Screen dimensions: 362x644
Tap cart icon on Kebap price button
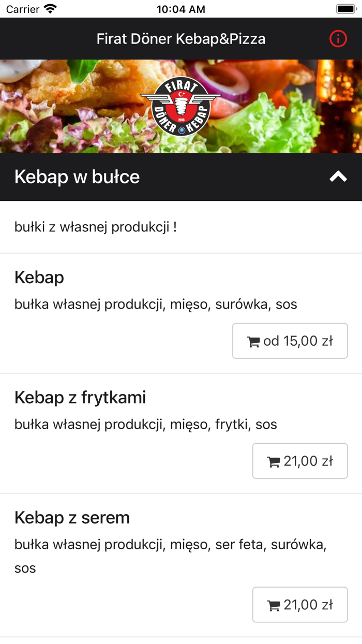pos(253,342)
